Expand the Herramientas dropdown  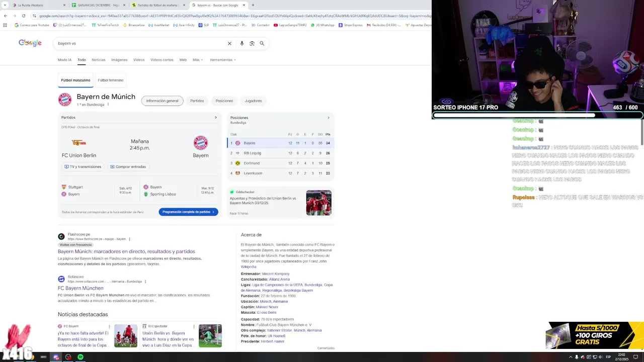(x=223, y=60)
